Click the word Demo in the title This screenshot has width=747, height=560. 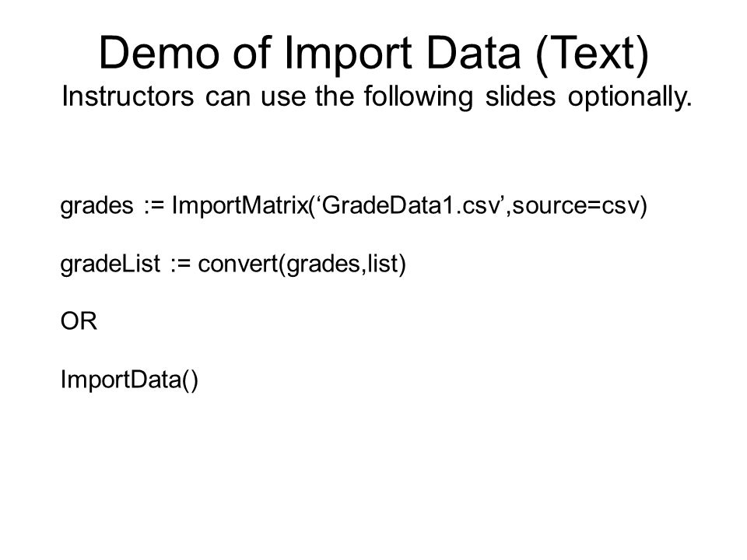pyautogui.click(x=159, y=54)
